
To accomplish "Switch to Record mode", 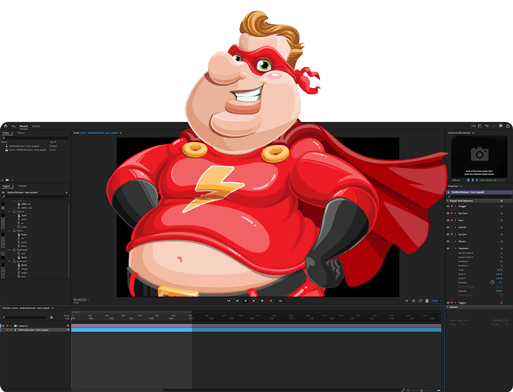I will pos(24,126).
